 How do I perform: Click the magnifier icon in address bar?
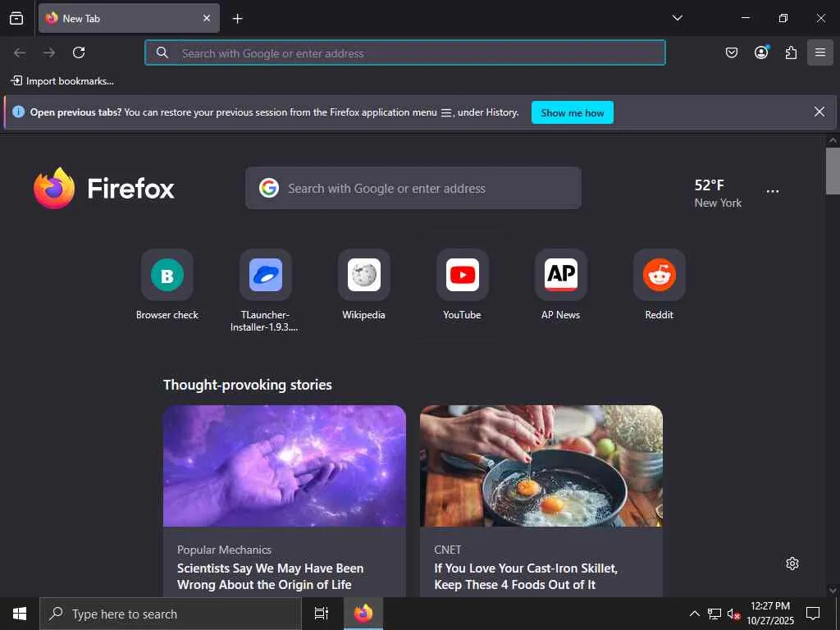162,52
